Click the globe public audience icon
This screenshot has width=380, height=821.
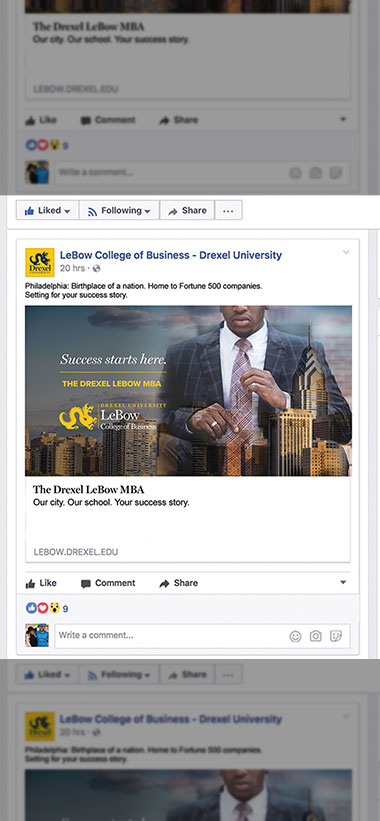pos(96,269)
